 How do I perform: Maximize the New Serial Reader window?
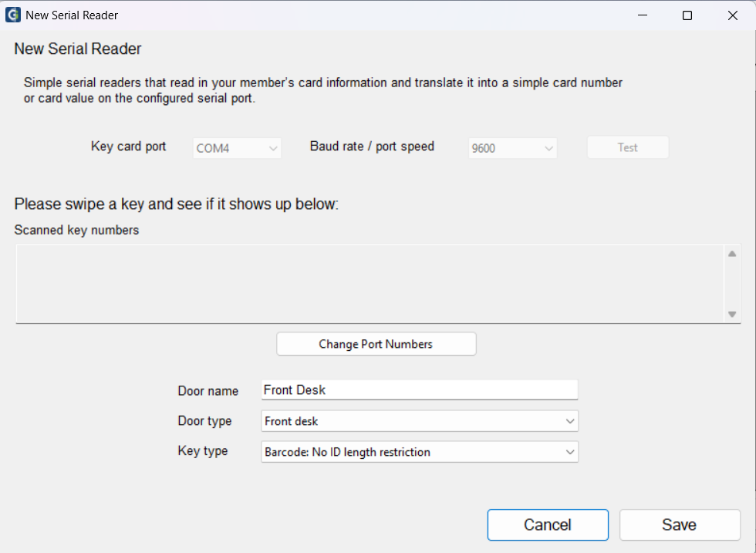687,15
